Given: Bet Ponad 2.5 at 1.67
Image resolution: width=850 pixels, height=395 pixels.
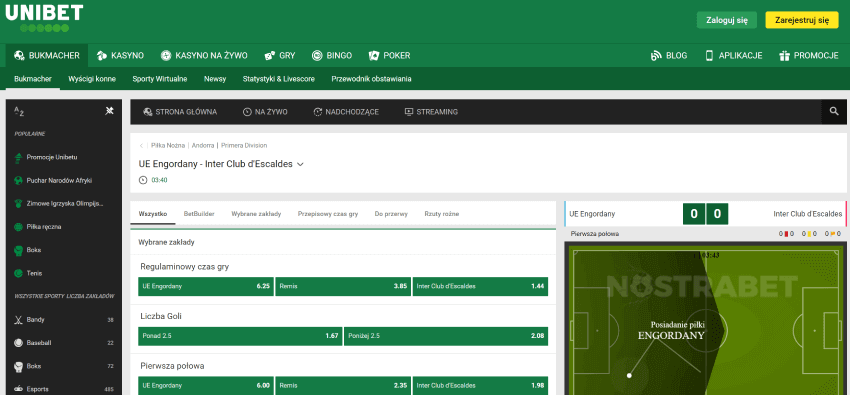Looking at the screenshot, I should 240,336.
